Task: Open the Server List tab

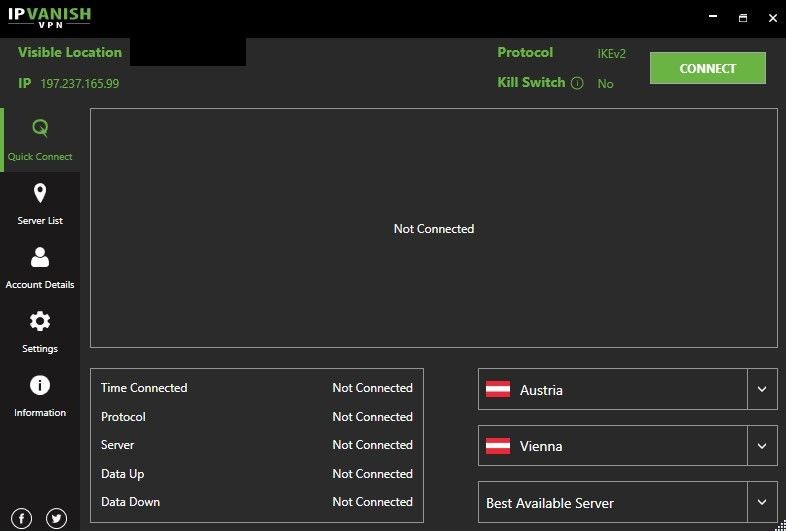Action: coord(40,204)
